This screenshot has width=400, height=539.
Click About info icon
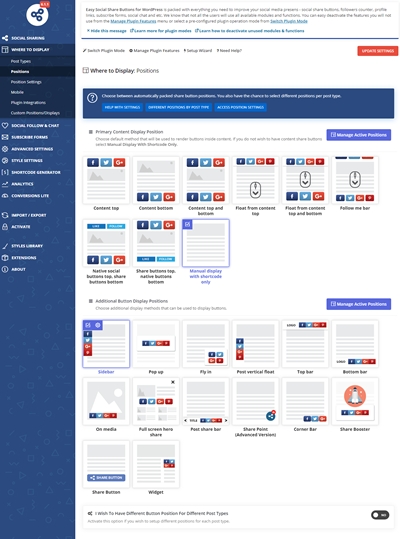click(x=5, y=269)
